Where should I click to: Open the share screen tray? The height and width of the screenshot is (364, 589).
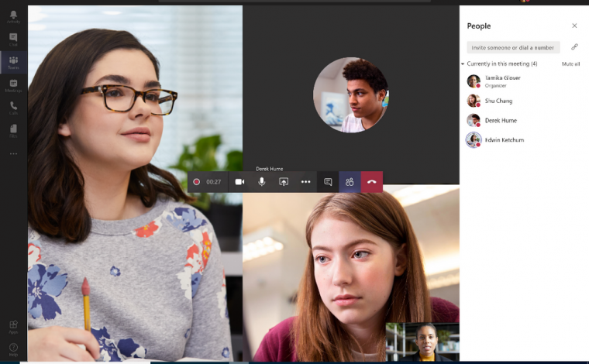(284, 182)
